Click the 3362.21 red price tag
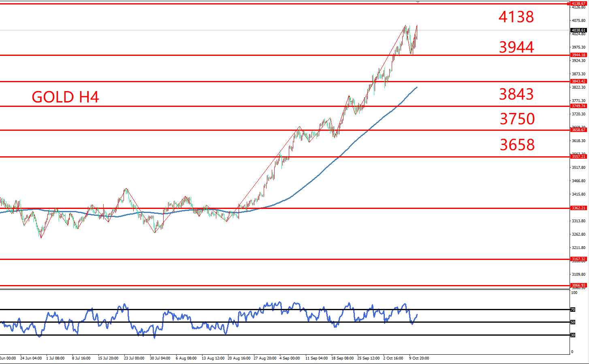This screenshot has width=589, height=364. (578, 208)
